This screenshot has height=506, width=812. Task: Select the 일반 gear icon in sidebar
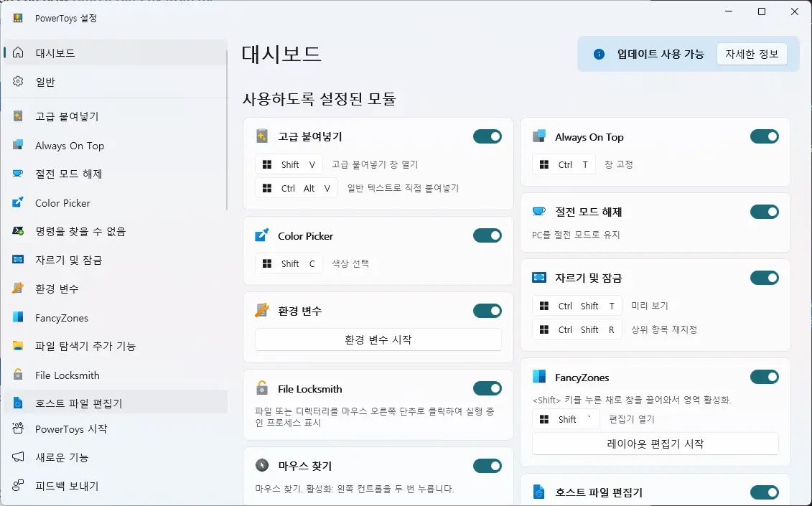(x=18, y=81)
